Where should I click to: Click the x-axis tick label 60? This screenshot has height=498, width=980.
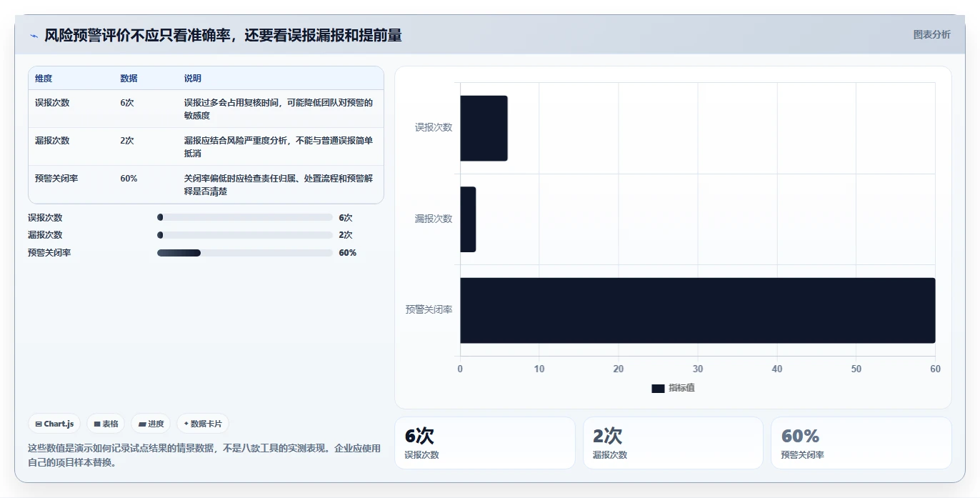pyautogui.click(x=936, y=369)
